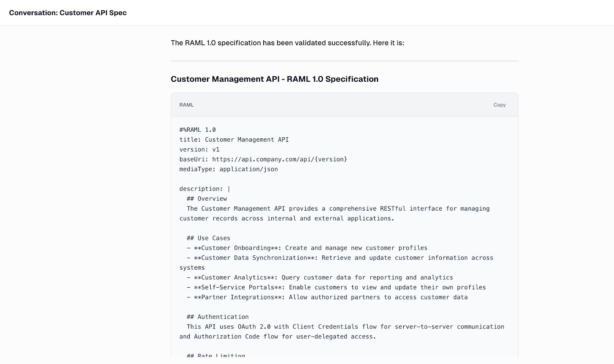Click the mediaType: application/json line
This screenshot has height=364, width=614.
(x=229, y=169)
